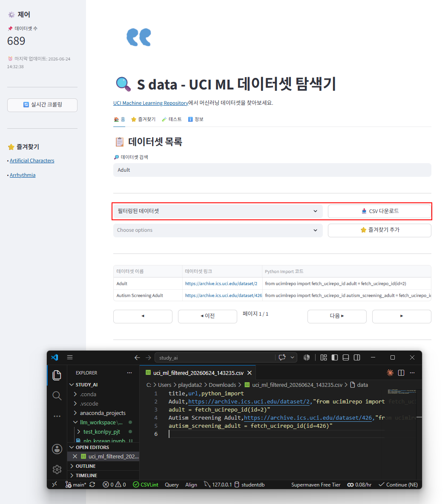Open VS Code hamburger application menu

pos(70,357)
